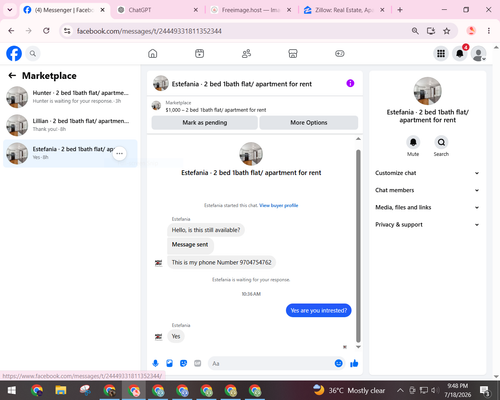Open the notifications bell with badge

pyautogui.click(x=460, y=53)
